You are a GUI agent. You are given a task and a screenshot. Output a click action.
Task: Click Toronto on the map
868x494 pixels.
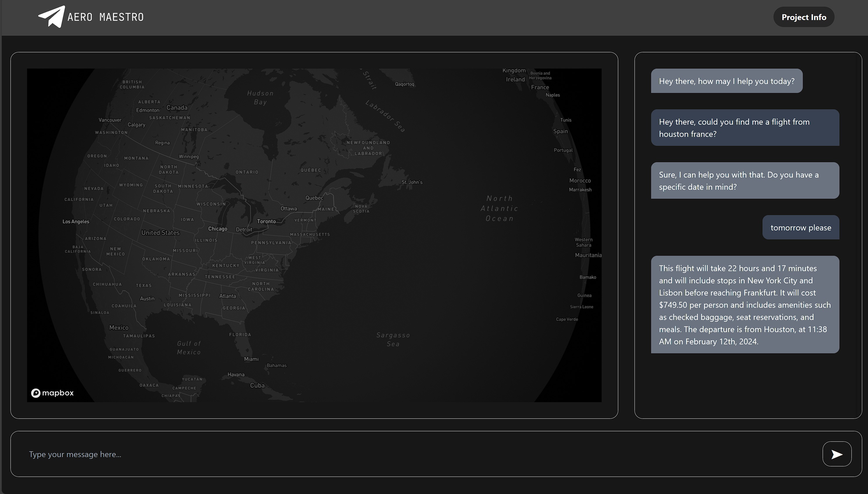(266, 221)
